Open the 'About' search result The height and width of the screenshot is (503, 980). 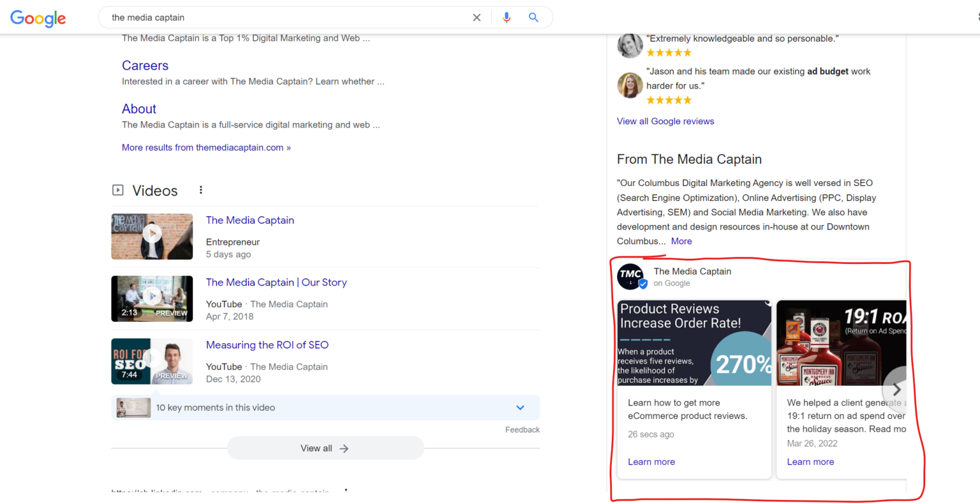(138, 108)
